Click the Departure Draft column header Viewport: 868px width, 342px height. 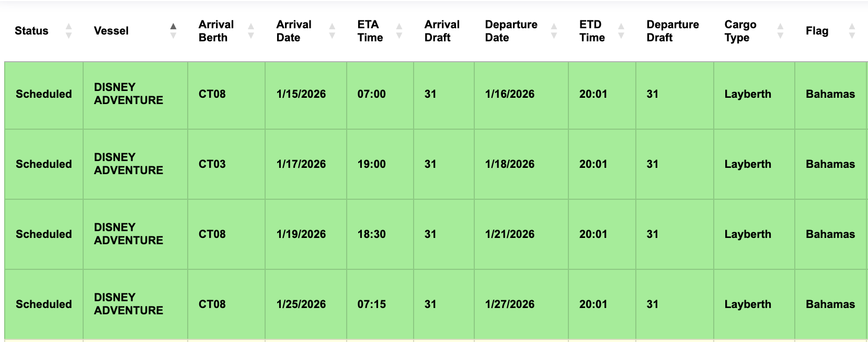click(672, 31)
